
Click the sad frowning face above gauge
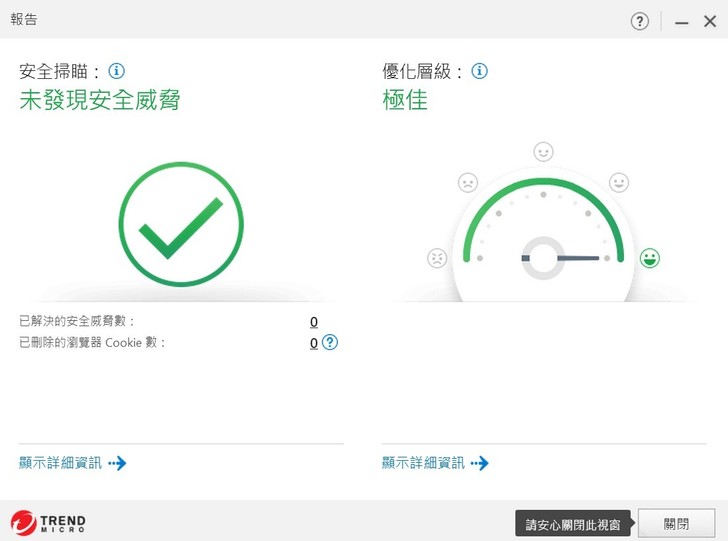pyautogui.click(x=467, y=183)
